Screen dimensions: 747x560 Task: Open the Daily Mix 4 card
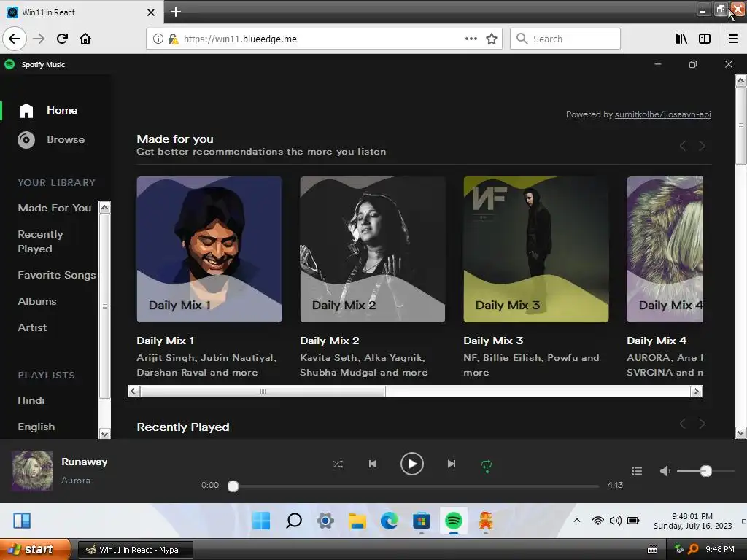(665, 249)
